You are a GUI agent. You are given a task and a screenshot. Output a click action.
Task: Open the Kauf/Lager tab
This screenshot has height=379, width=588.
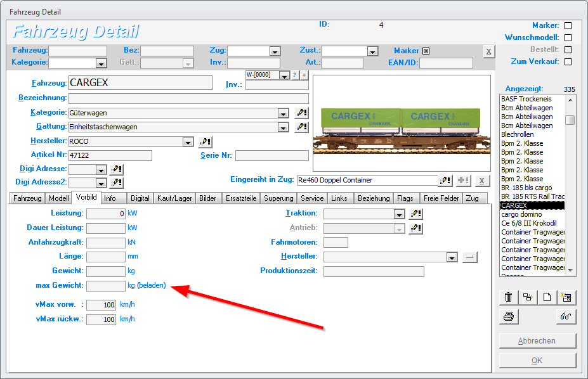[174, 198]
